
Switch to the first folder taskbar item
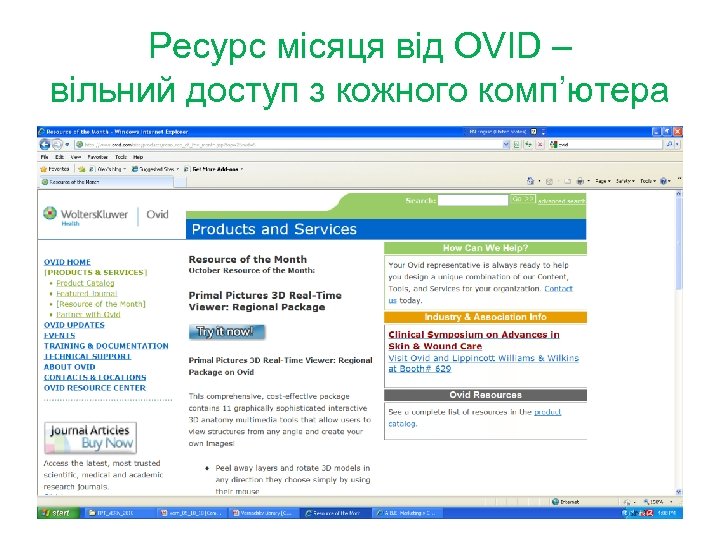click(x=118, y=513)
